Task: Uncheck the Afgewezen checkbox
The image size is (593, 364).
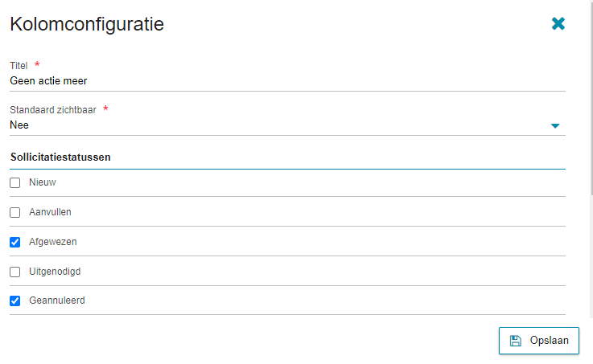Action: (15, 242)
